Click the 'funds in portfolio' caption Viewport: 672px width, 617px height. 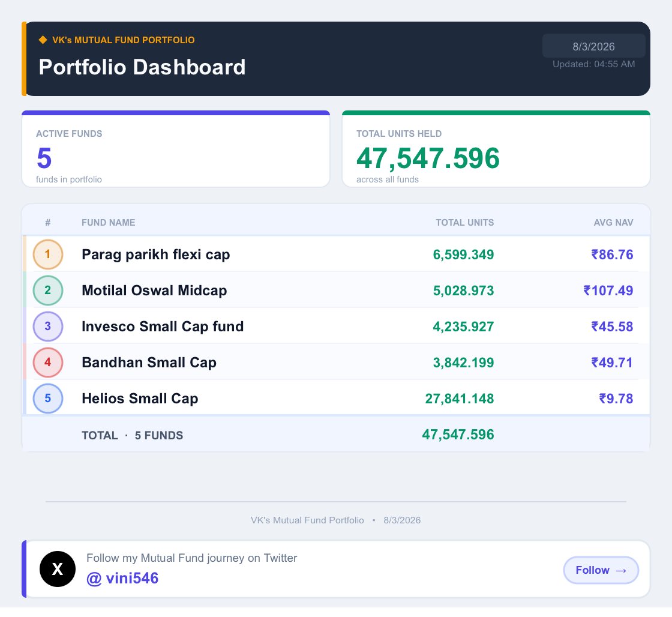point(69,179)
